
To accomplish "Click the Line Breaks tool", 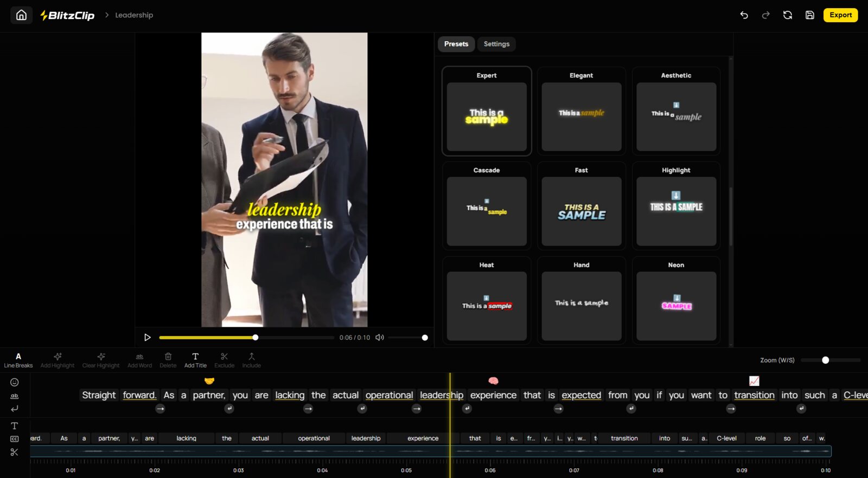I will (18, 360).
